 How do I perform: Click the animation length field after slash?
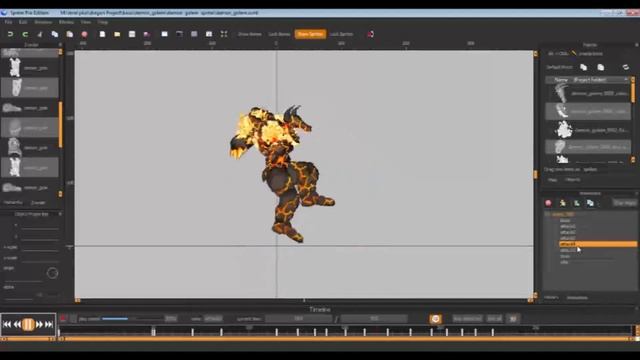[374, 319]
